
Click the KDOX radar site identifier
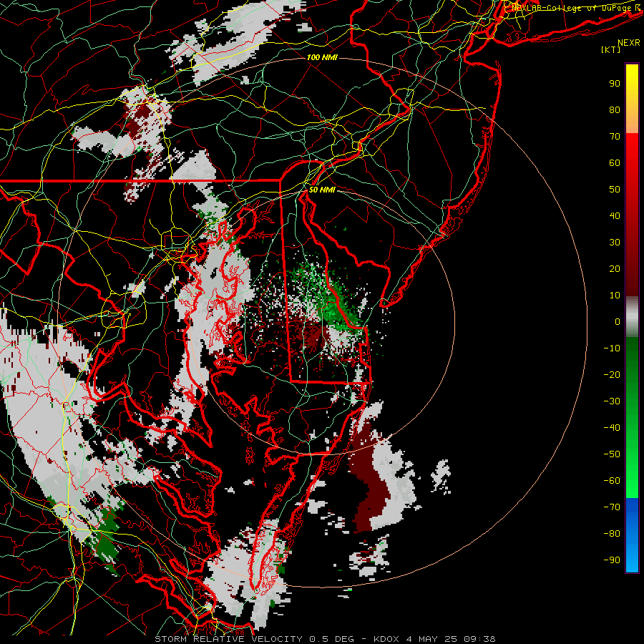(x=388, y=639)
